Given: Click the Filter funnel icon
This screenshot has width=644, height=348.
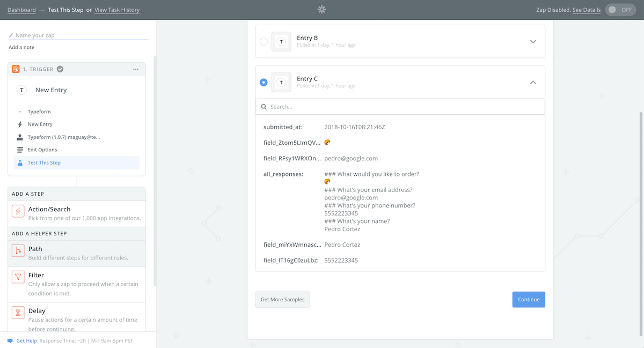Looking at the screenshot, I should (x=18, y=277).
